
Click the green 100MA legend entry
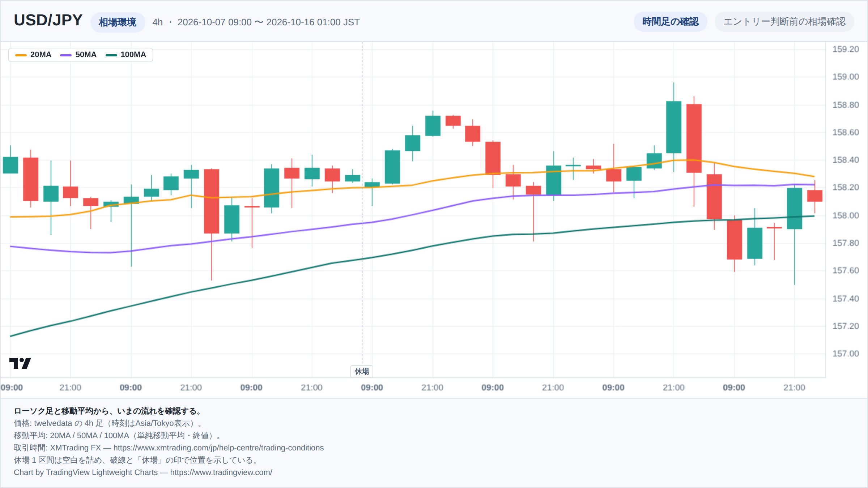point(126,55)
